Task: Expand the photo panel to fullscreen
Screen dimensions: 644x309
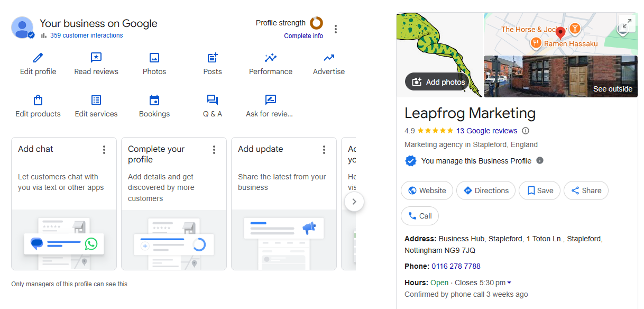Action: click(627, 23)
